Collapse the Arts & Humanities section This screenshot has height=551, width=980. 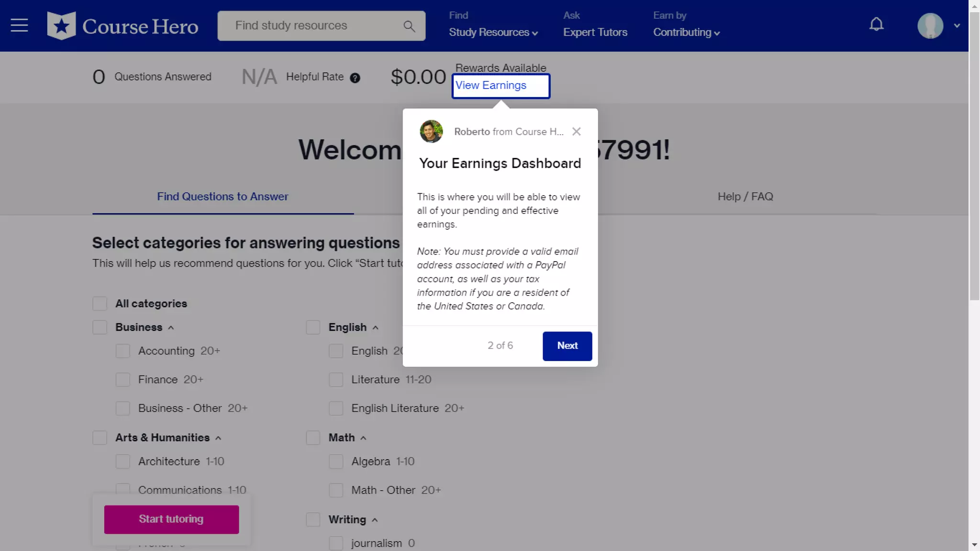[218, 438]
